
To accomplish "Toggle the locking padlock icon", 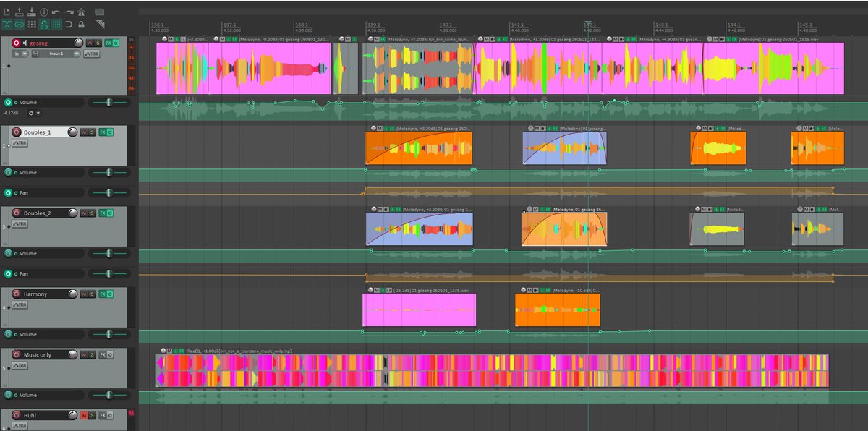I will point(81,25).
